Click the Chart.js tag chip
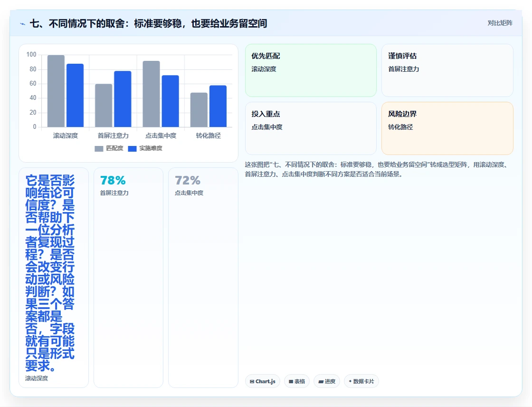Screen dimensions: 532x407 263,381
